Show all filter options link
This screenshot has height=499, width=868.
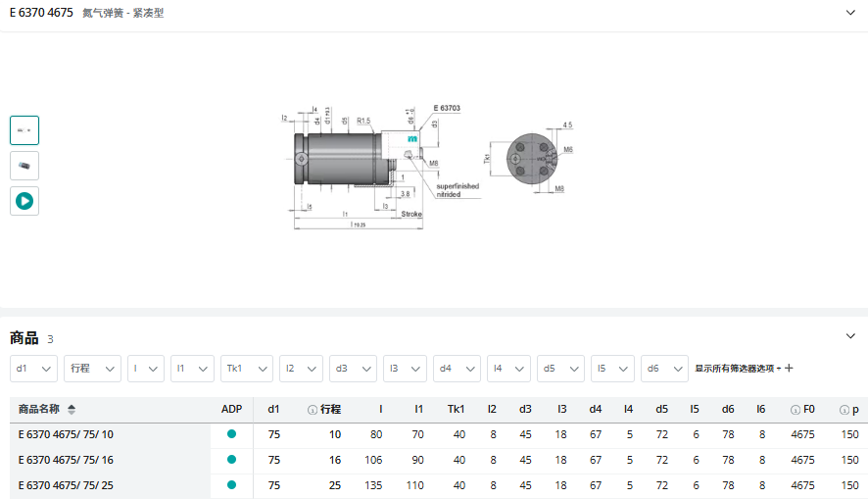pyautogui.click(x=744, y=369)
